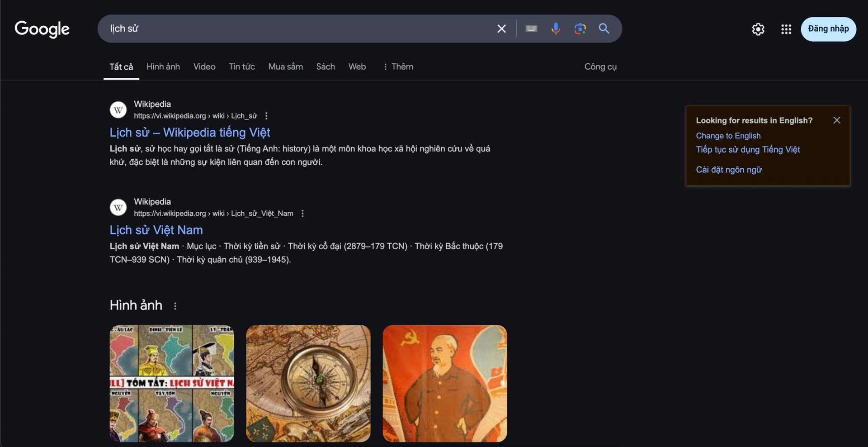The height and width of the screenshot is (447, 868).
Task: Start voice search with microphone
Action: [556, 29]
